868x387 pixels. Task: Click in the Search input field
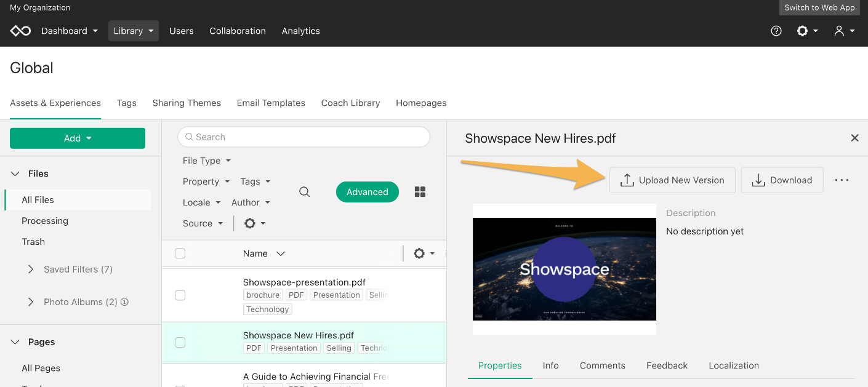coord(304,137)
